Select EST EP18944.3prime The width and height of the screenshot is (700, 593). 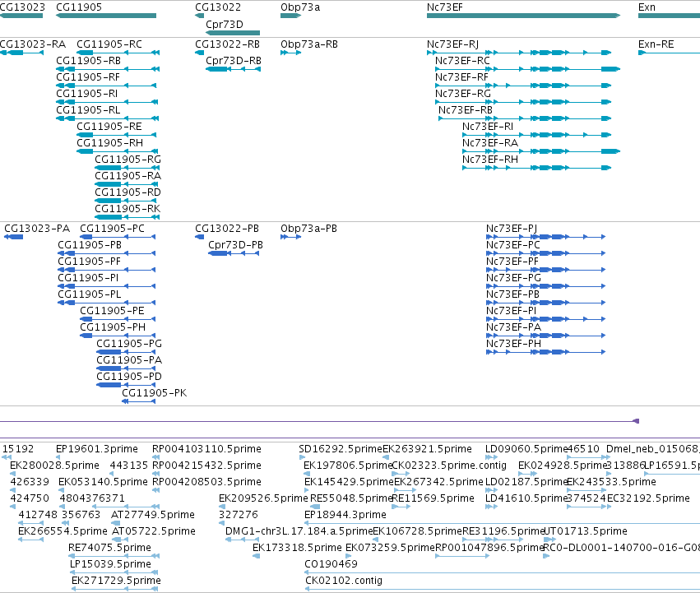[x=345, y=515]
